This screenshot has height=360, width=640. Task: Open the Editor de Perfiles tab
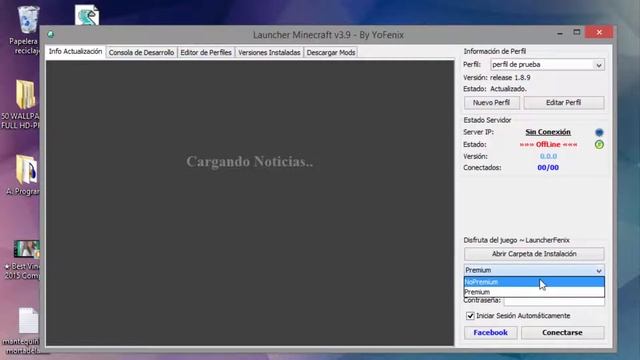coord(206,53)
